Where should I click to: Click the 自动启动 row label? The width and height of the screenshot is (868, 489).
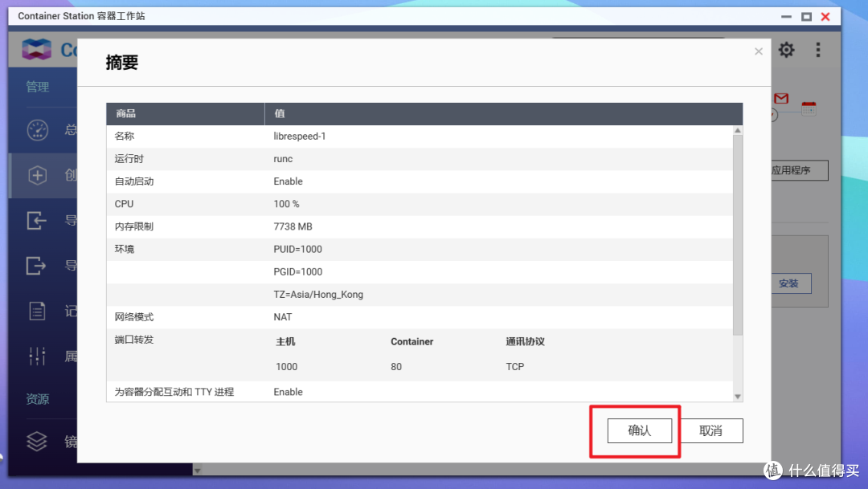[134, 181]
